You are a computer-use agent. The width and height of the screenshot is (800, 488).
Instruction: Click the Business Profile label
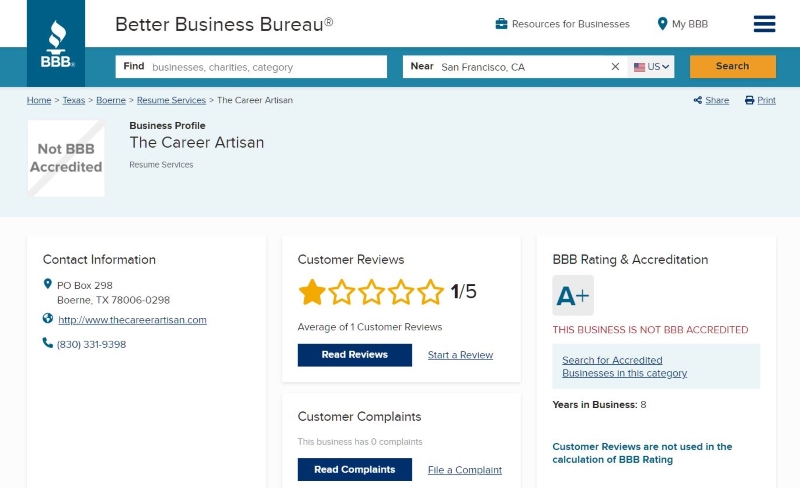tap(167, 126)
